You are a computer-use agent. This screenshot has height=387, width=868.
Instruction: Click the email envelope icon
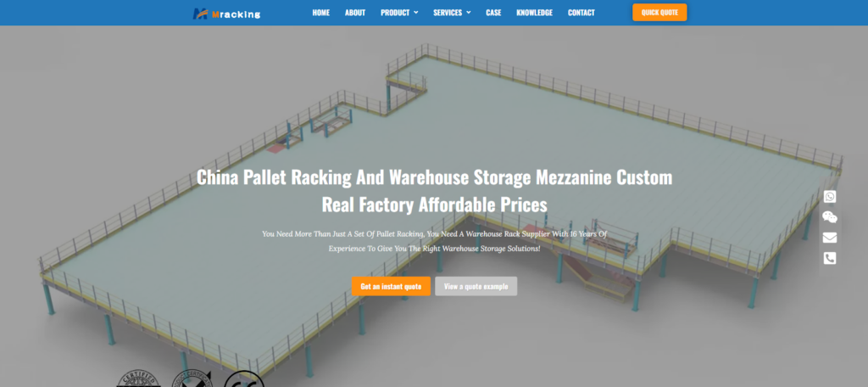829,238
